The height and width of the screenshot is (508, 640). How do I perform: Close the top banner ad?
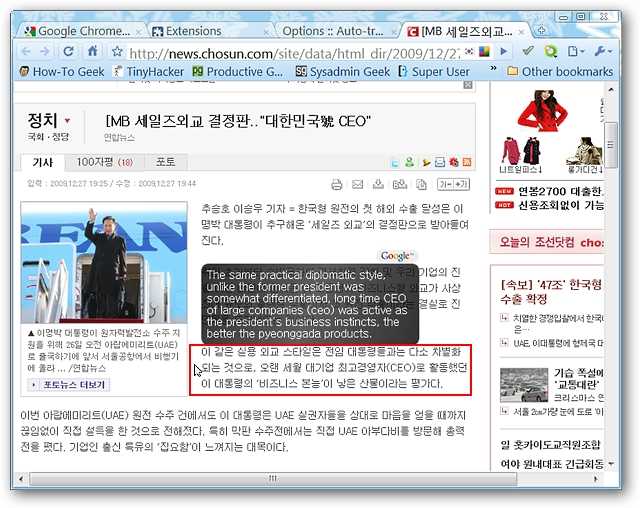(468, 84)
